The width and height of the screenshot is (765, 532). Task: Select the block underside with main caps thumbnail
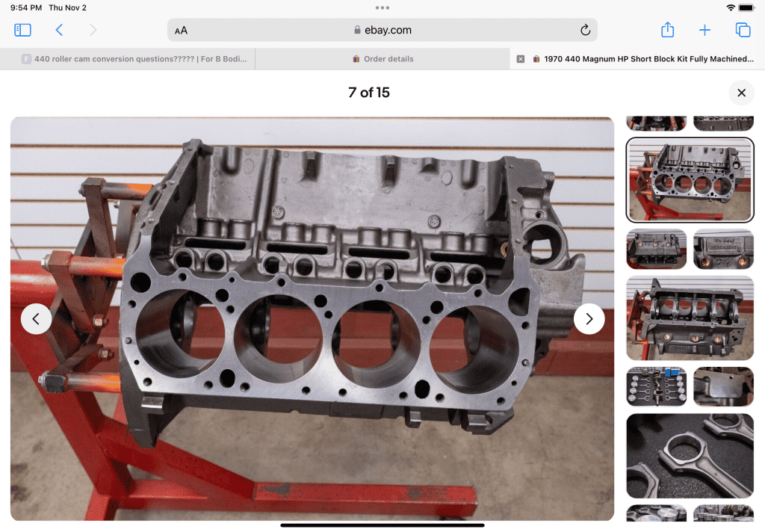point(690,318)
